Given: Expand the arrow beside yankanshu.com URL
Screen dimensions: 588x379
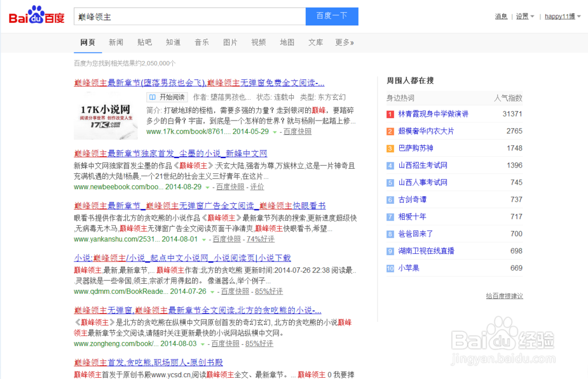Looking at the screenshot, I should [x=203, y=240].
